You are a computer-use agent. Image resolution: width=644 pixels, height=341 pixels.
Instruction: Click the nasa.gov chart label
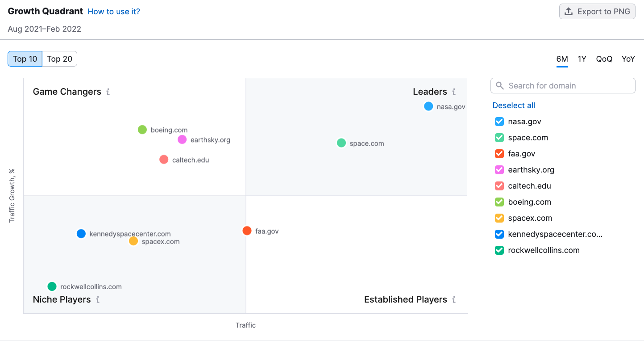pos(451,107)
